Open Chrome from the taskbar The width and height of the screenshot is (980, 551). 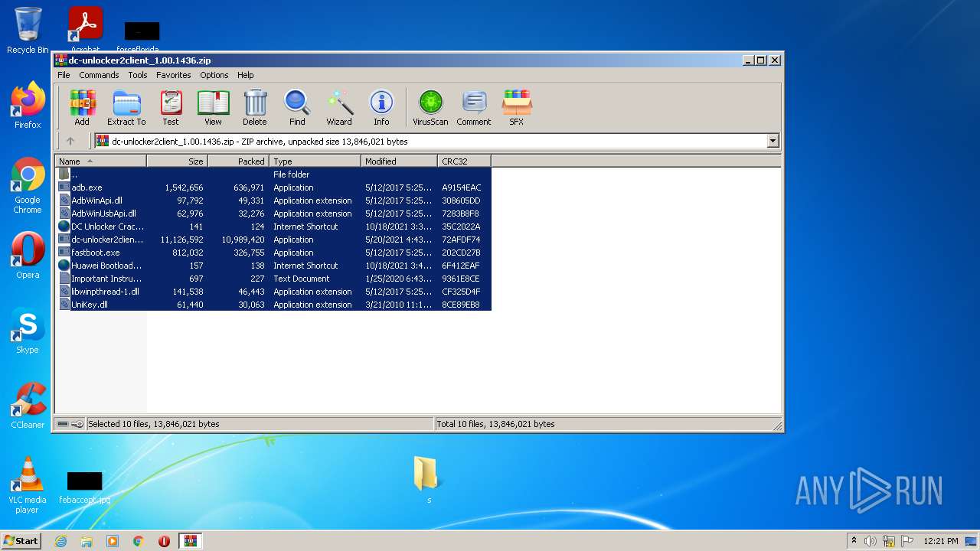click(139, 541)
